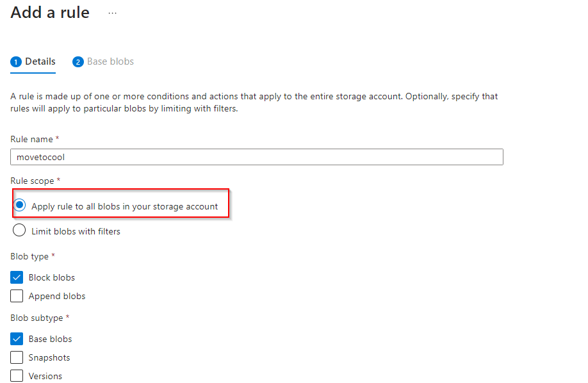588x383 pixels.
Task: Click the step 2 number circle
Action: (x=78, y=62)
